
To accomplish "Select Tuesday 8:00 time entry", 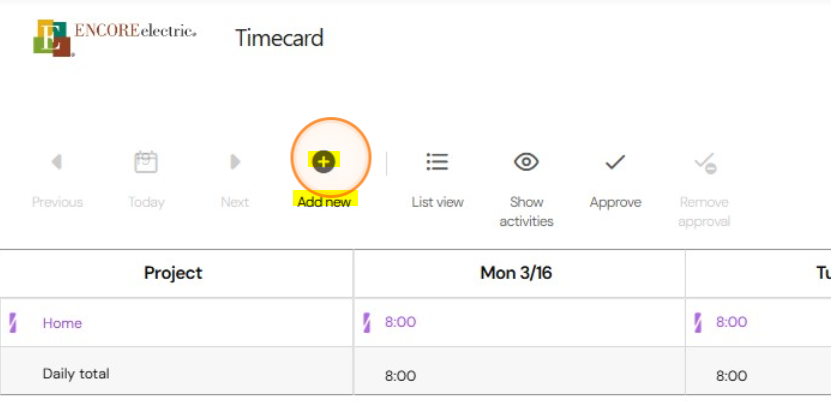I will point(731,322).
